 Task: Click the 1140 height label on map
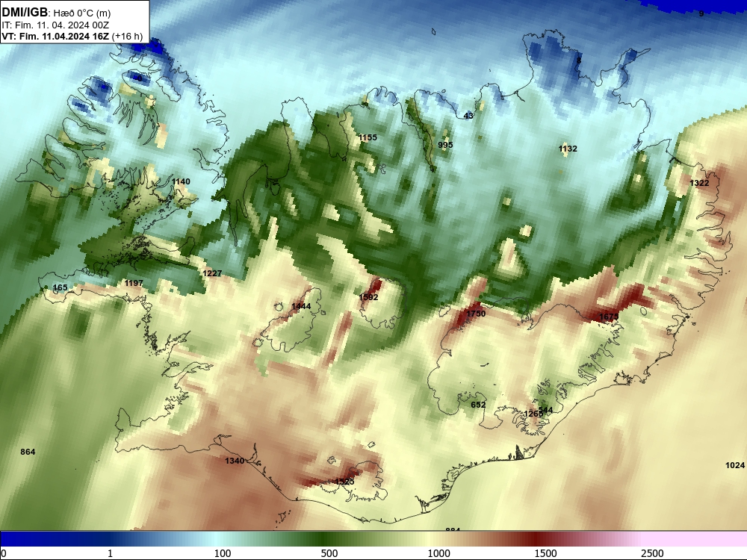point(181,181)
